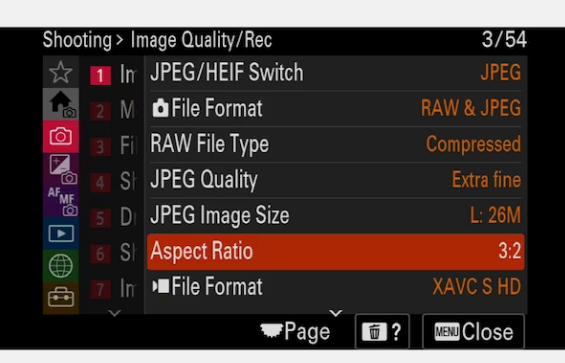
Task: Change RAW File Type Compressed setting
Action: tap(335, 144)
